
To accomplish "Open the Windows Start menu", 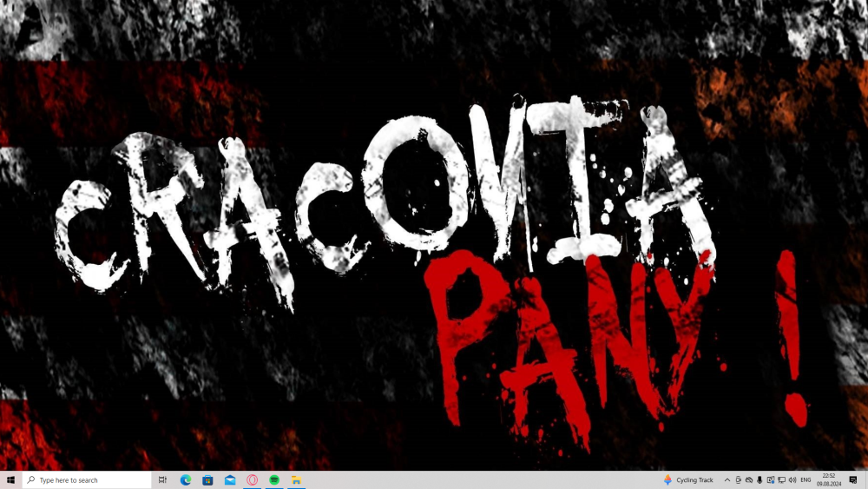I will coord(10,480).
